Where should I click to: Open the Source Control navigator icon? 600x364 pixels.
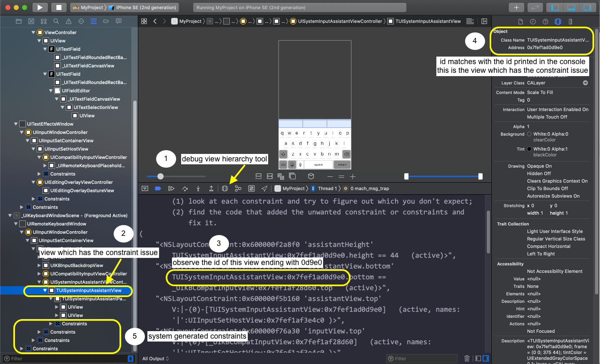point(31,21)
